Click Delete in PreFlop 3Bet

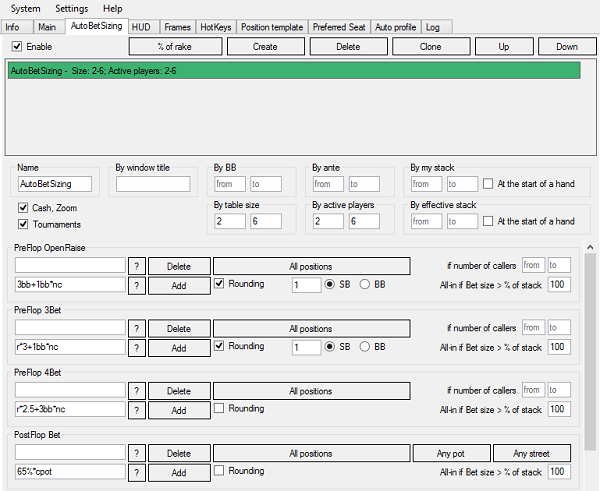pos(179,329)
